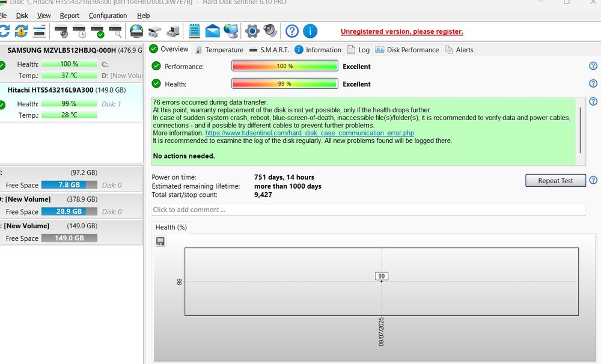The height and width of the screenshot is (364, 601).
Task: Save the health graph with floppy icon
Action: click(160, 241)
